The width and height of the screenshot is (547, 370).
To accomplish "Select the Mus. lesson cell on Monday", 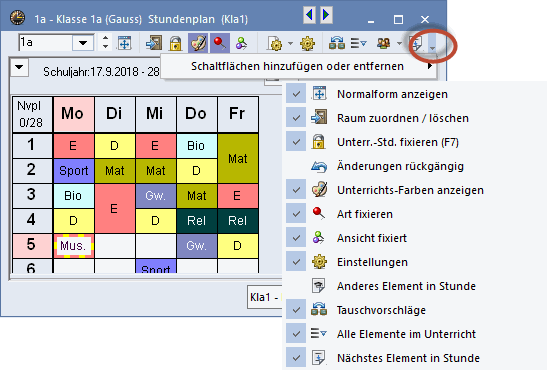I will 73,246.
